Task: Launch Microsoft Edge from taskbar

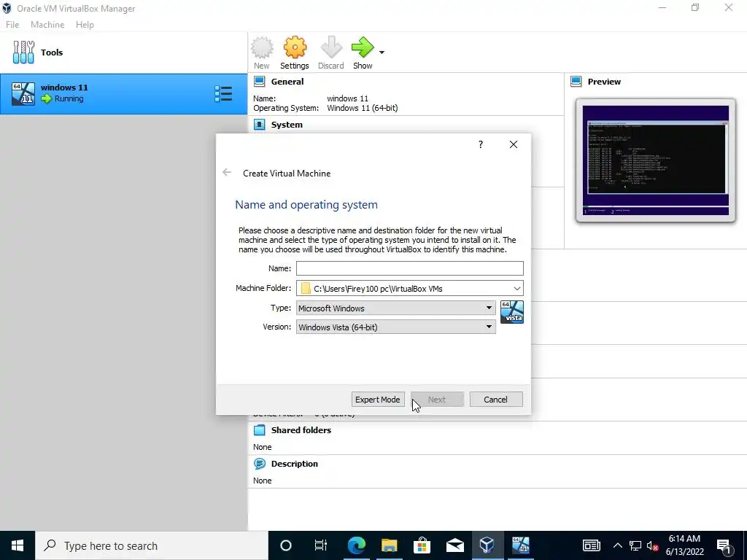Action: (x=356, y=545)
